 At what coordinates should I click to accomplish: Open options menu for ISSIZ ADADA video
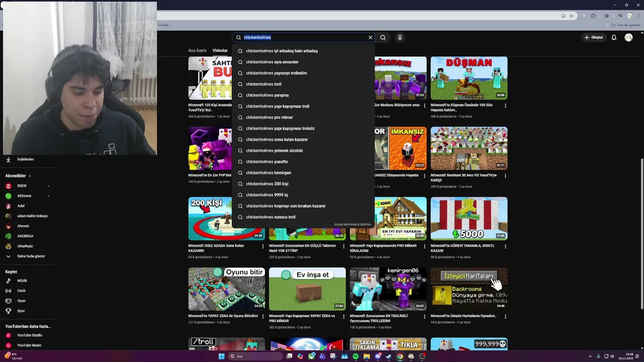click(263, 246)
